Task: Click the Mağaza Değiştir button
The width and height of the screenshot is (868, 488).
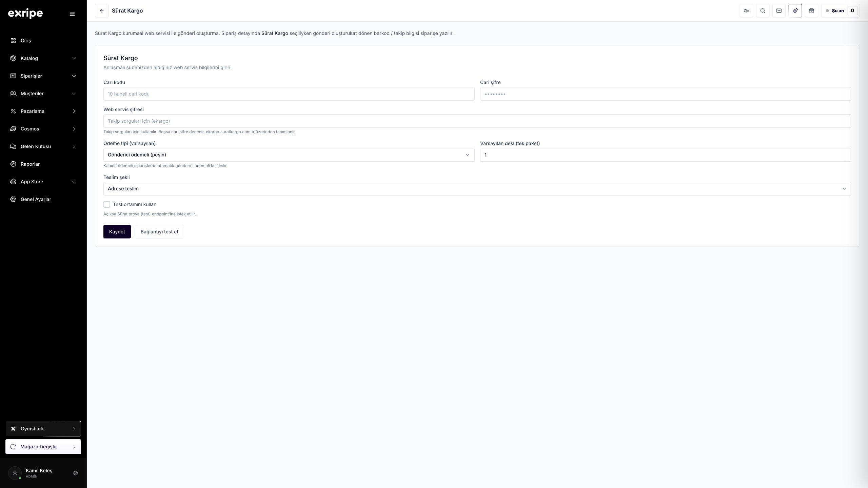Action: coord(43,447)
